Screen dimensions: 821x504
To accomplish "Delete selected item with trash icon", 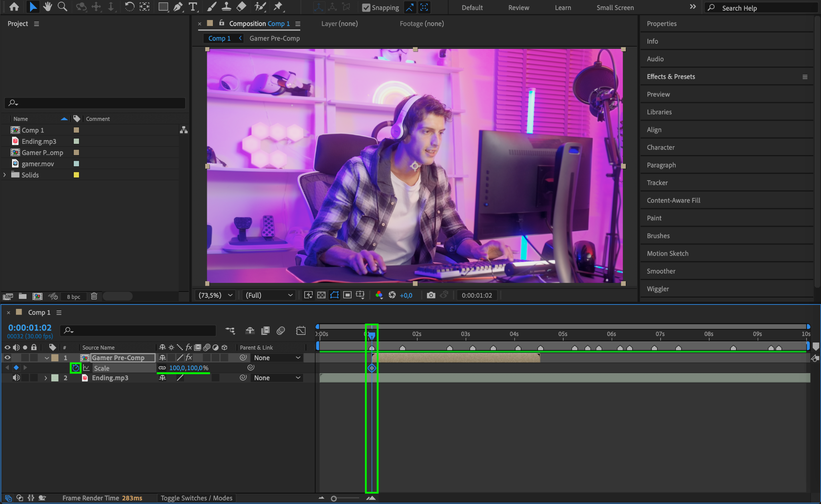I will 94,296.
